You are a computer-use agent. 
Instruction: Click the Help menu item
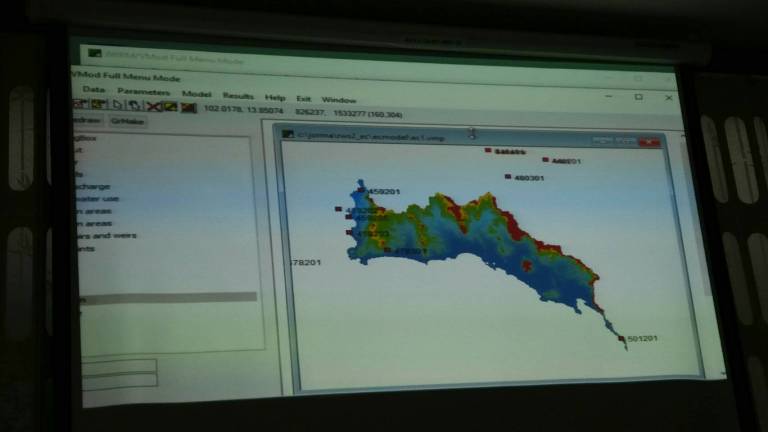click(275, 97)
